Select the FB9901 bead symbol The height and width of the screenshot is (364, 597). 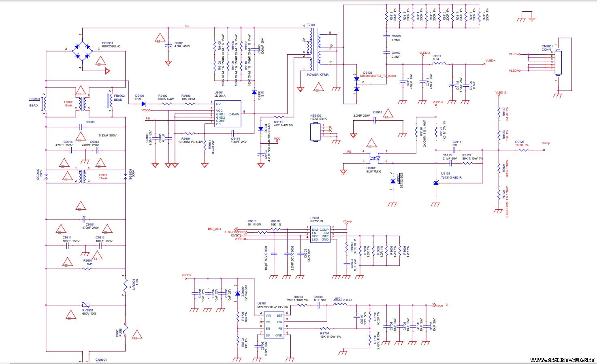click(45, 104)
